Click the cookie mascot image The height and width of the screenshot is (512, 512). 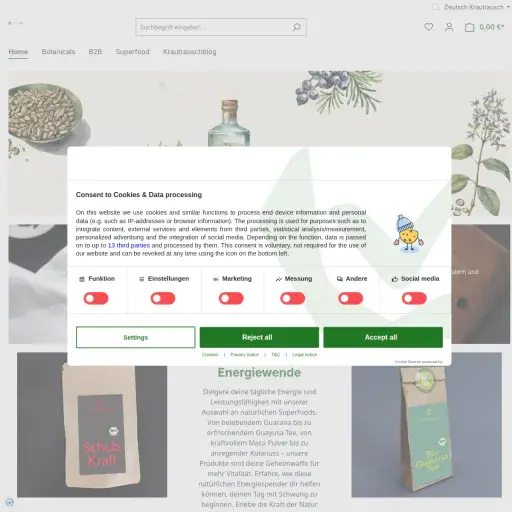pyautogui.click(x=409, y=233)
